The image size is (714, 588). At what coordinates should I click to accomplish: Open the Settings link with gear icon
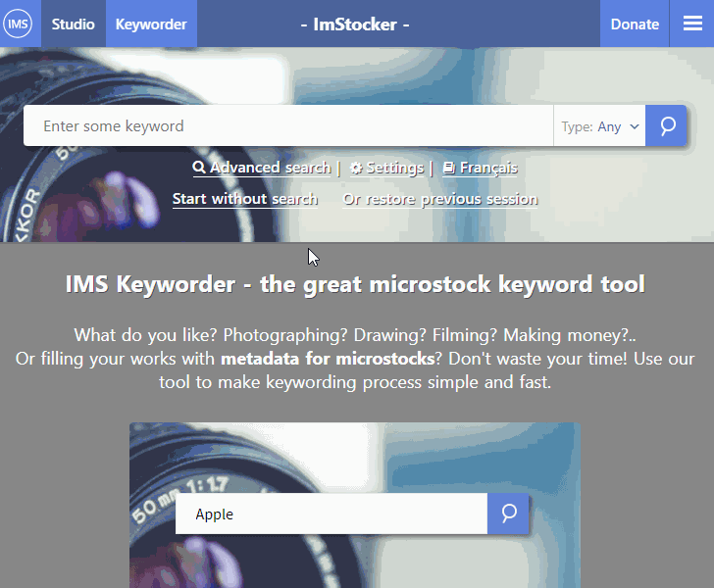(387, 168)
